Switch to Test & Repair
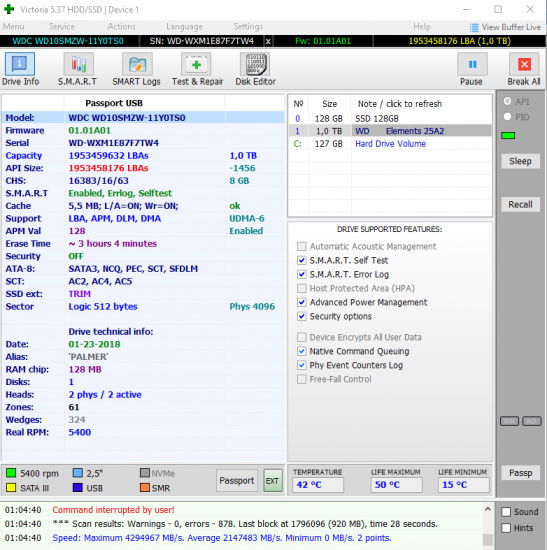 coord(197,69)
